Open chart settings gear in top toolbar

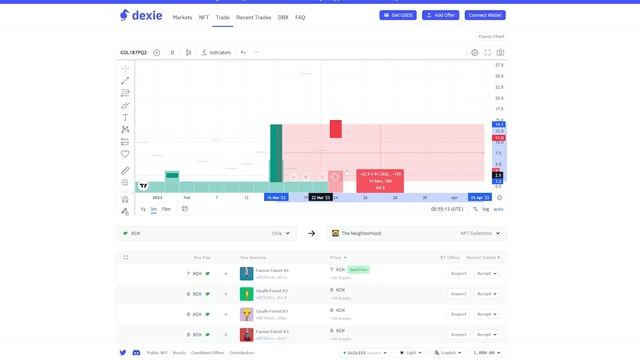[x=474, y=53]
